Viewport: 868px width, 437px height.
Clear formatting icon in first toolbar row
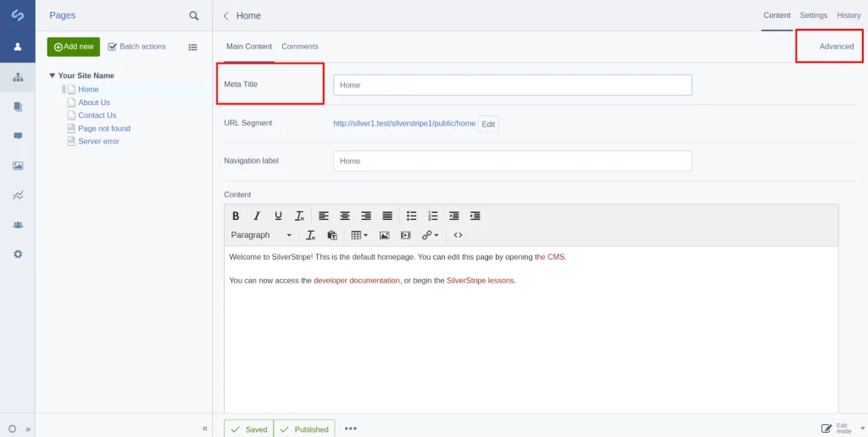click(x=299, y=216)
